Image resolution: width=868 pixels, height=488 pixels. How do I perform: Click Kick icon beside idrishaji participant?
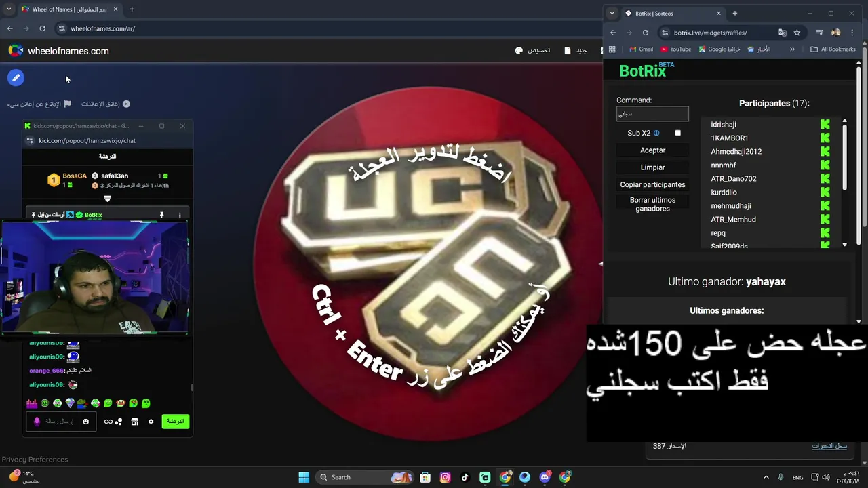(x=825, y=125)
